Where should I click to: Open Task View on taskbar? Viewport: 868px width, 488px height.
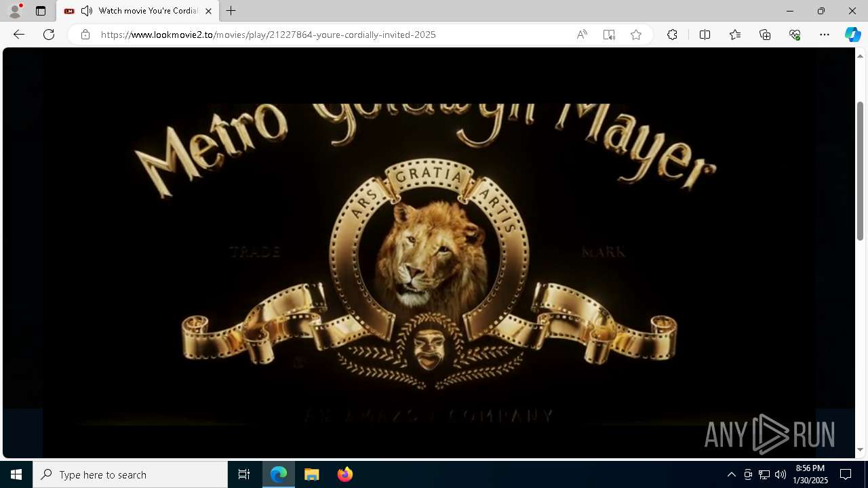(x=244, y=474)
